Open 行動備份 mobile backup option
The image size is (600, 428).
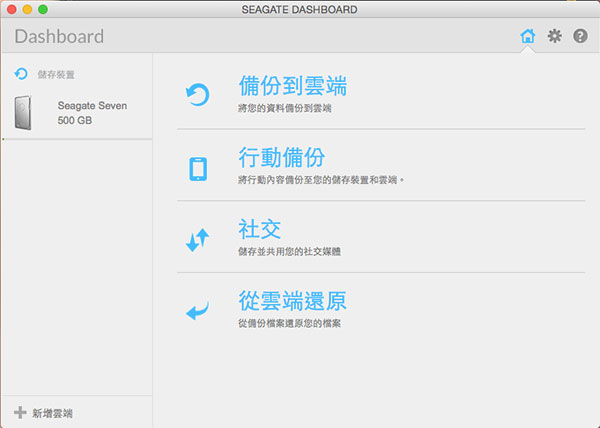[x=281, y=158]
